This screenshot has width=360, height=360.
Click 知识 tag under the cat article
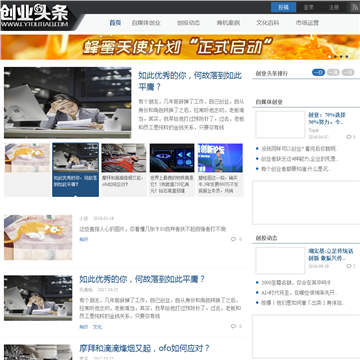click(84, 239)
